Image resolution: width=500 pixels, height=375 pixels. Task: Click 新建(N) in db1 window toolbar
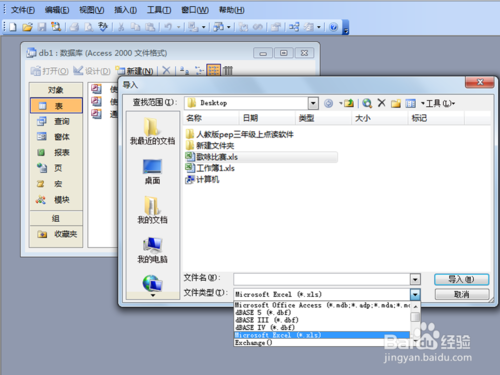134,71
